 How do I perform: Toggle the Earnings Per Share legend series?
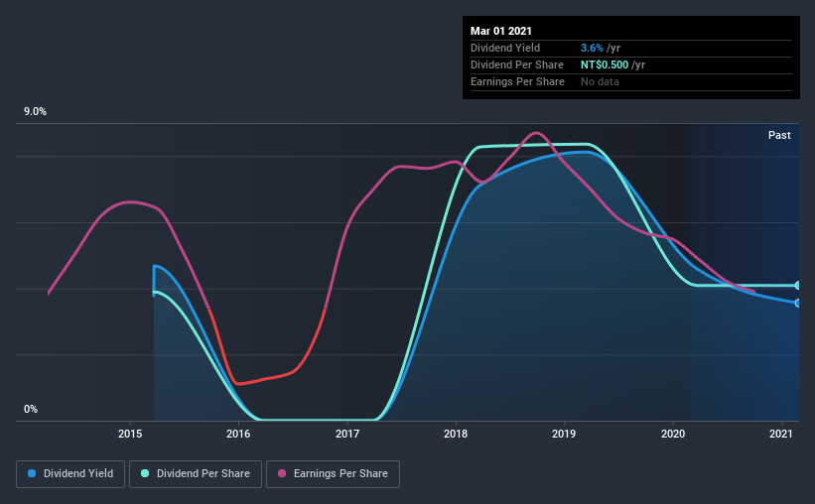333,474
